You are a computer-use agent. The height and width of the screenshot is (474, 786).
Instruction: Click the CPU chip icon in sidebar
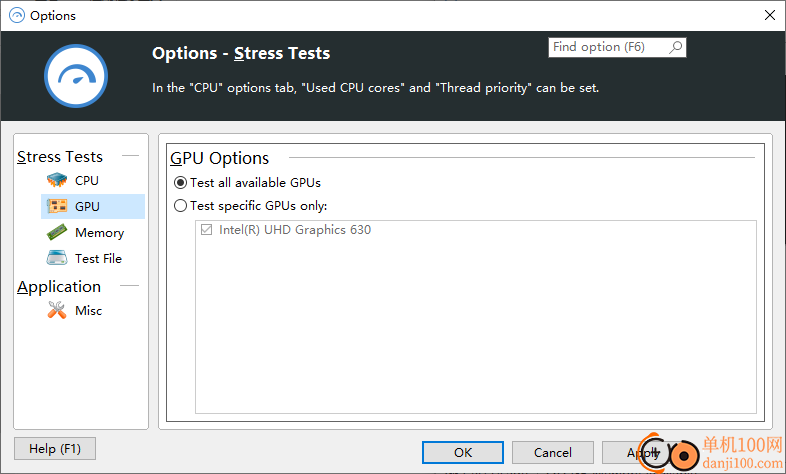(57, 180)
